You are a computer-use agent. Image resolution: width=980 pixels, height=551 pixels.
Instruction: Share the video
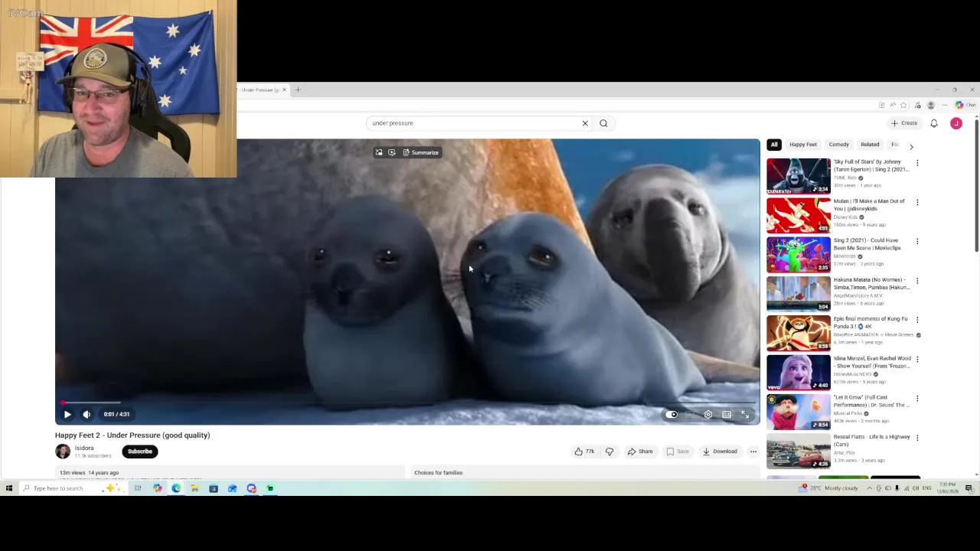tap(641, 452)
